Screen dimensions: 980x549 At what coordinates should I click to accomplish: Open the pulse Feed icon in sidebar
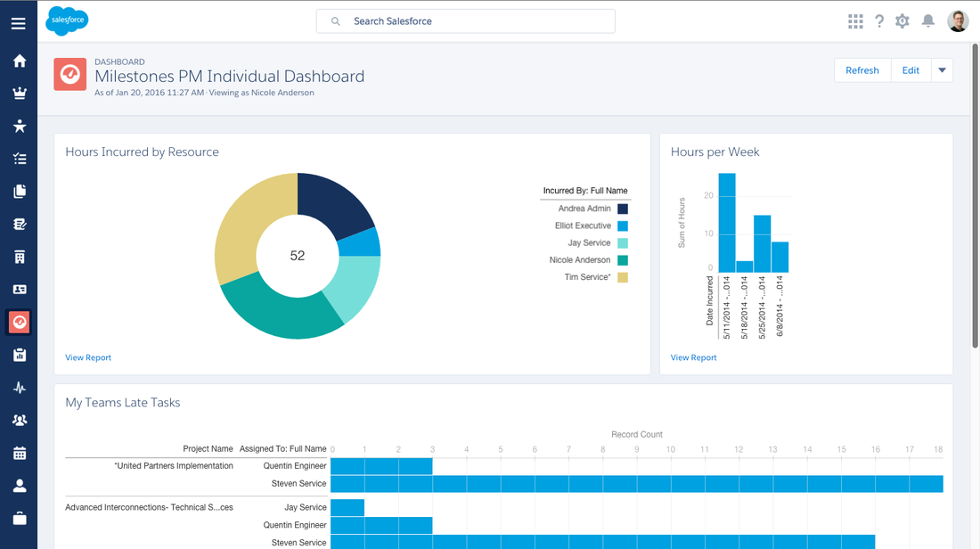20,388
